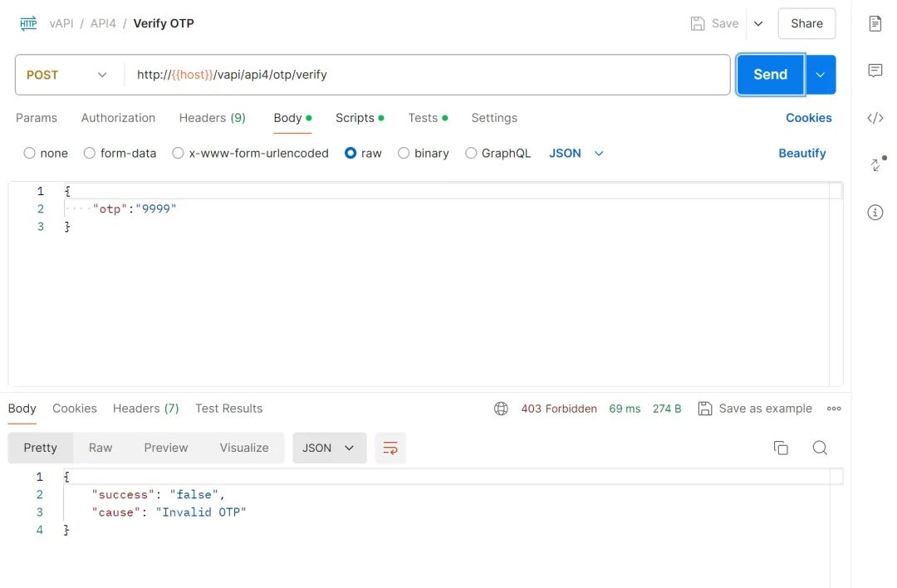Open the response Headers (7) tab

[x=146, y=409]
